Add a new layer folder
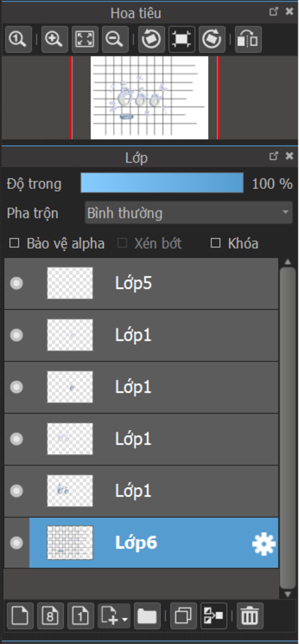 tap(147, 616)
